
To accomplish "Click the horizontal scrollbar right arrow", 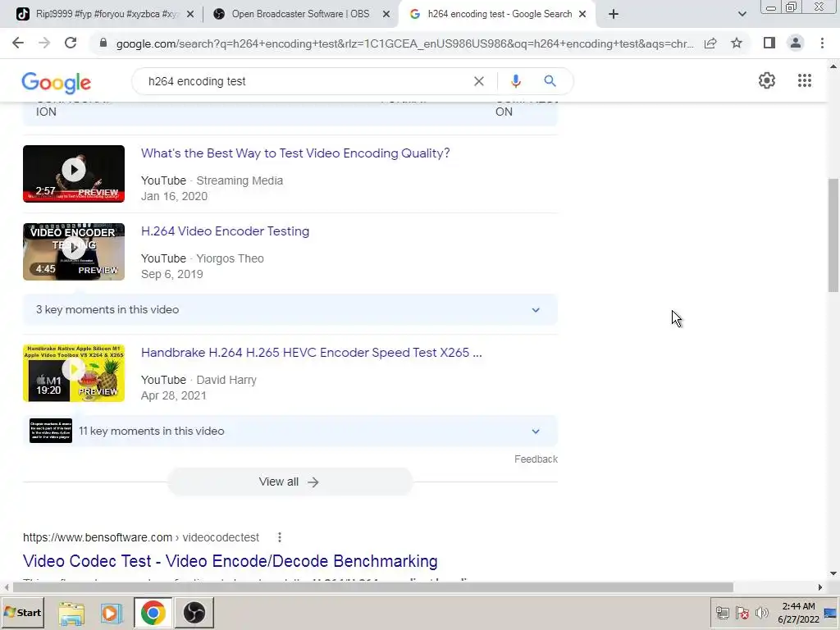I will [x=819, y=587].
